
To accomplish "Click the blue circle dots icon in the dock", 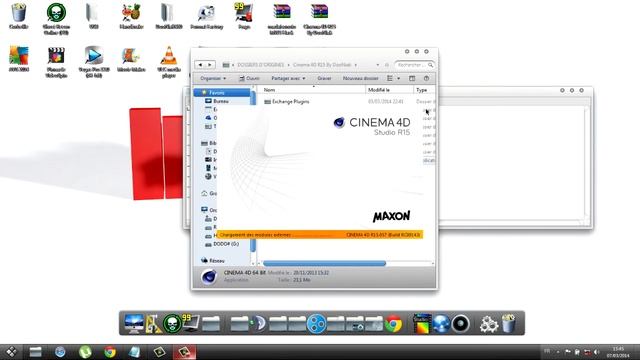I will click(x=316, y=324).
